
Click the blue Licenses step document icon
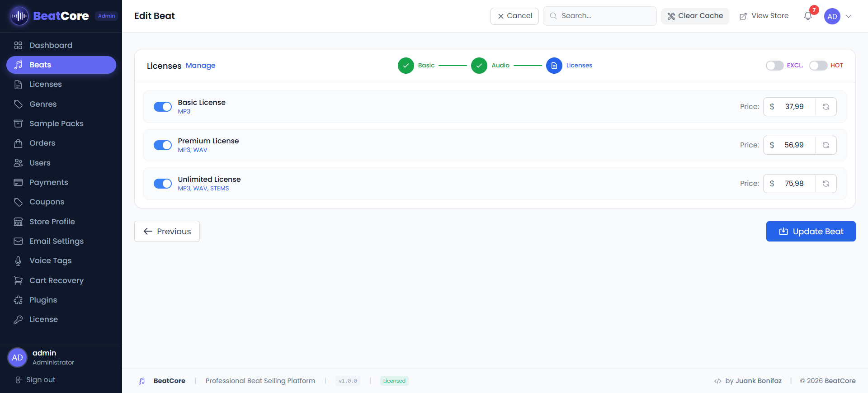(x=554, y=66)
